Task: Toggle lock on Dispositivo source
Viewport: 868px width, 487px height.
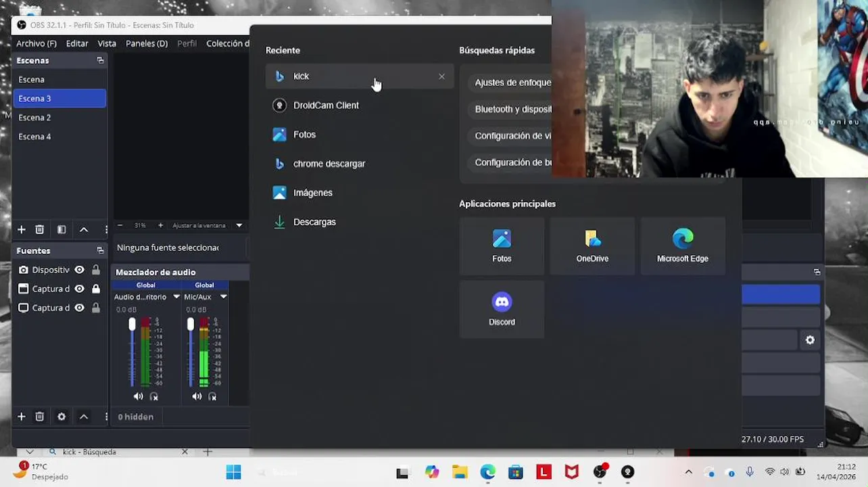Action: [x=96, y=270]
